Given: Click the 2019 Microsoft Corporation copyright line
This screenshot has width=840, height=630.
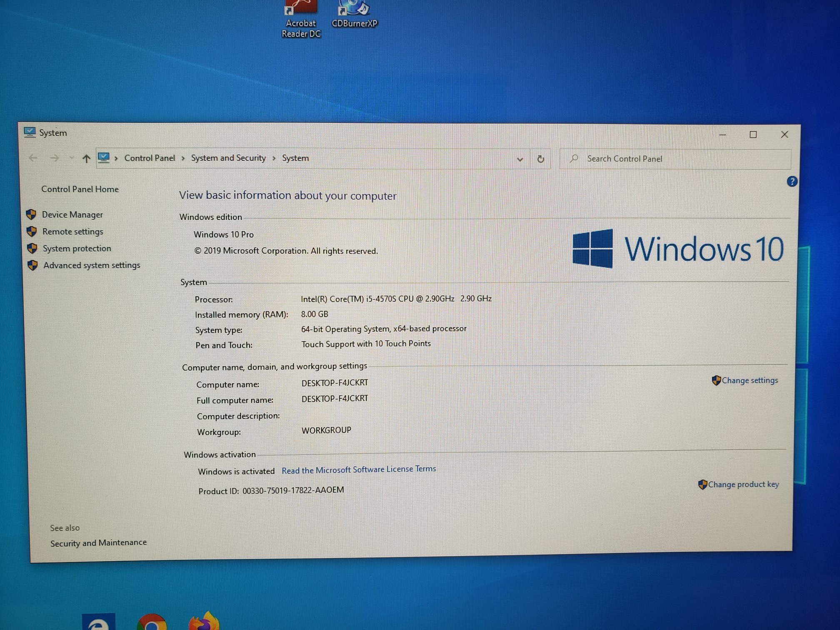Looking at the screenshot, I should 286,251.
